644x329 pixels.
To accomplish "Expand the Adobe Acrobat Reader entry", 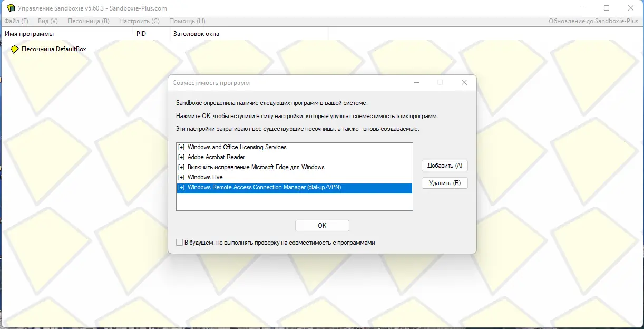I will tap(181, 157).
